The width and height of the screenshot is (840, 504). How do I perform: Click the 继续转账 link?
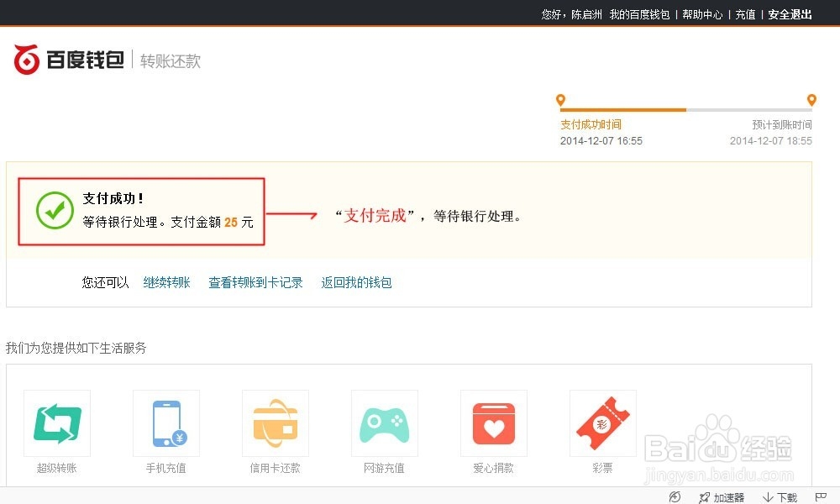pos(165,283)
